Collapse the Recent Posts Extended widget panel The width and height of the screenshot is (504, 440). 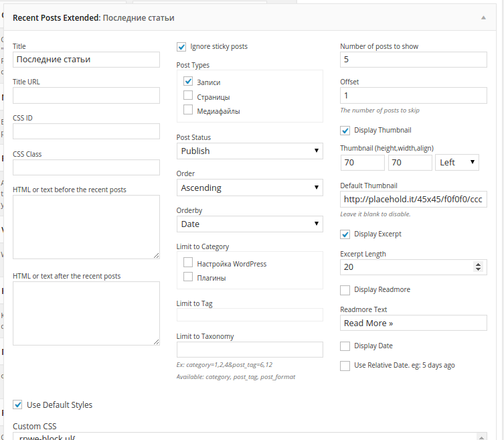tap(483, 18)
